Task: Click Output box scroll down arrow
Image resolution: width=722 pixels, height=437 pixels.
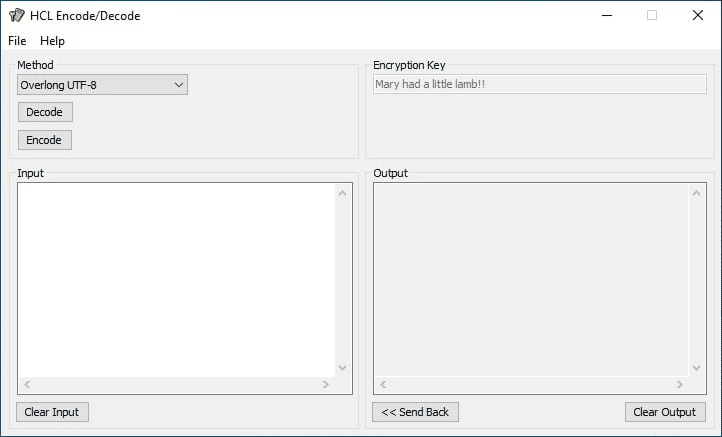Action: click(696, 367)
